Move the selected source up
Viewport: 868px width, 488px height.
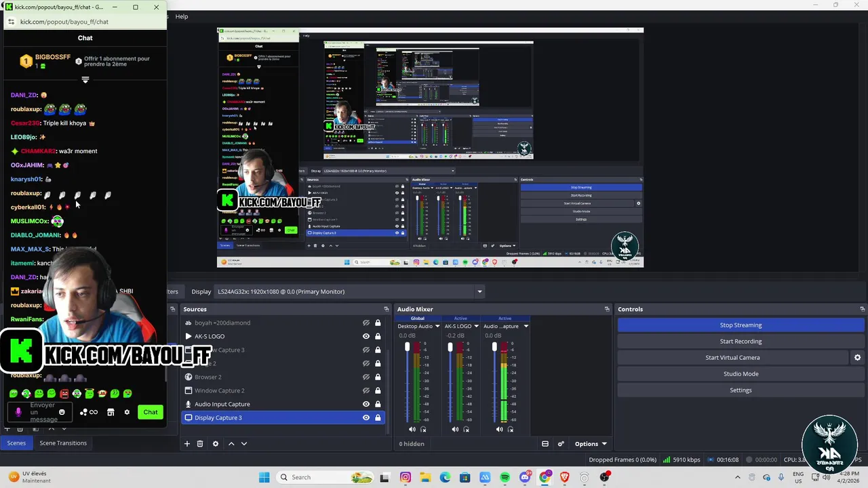(231, 444)
